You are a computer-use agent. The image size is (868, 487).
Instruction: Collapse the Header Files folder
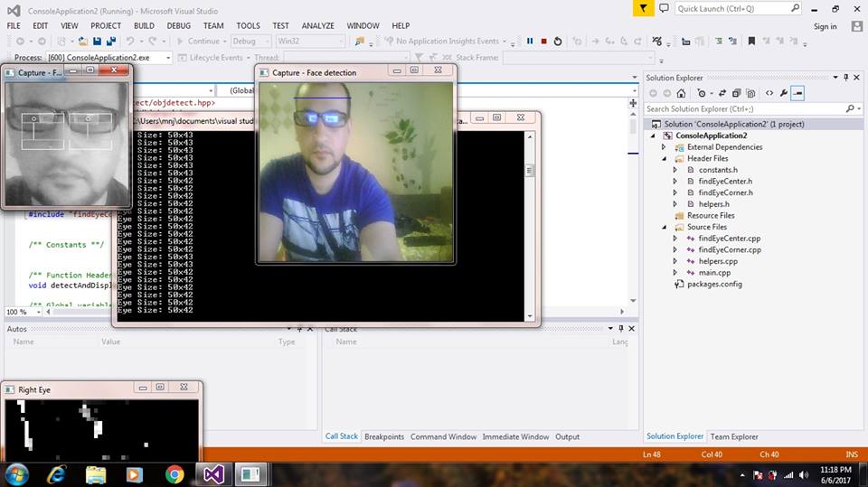coord(664,158)
